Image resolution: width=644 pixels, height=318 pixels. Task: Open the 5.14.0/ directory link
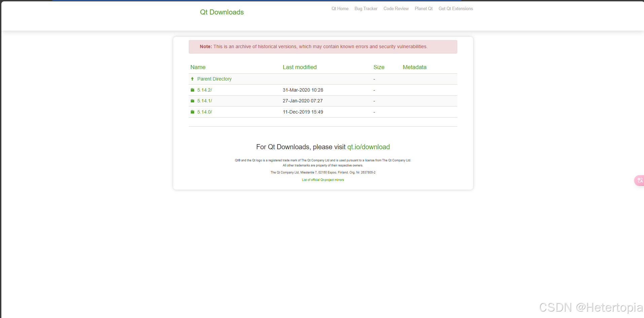[205, 112]
